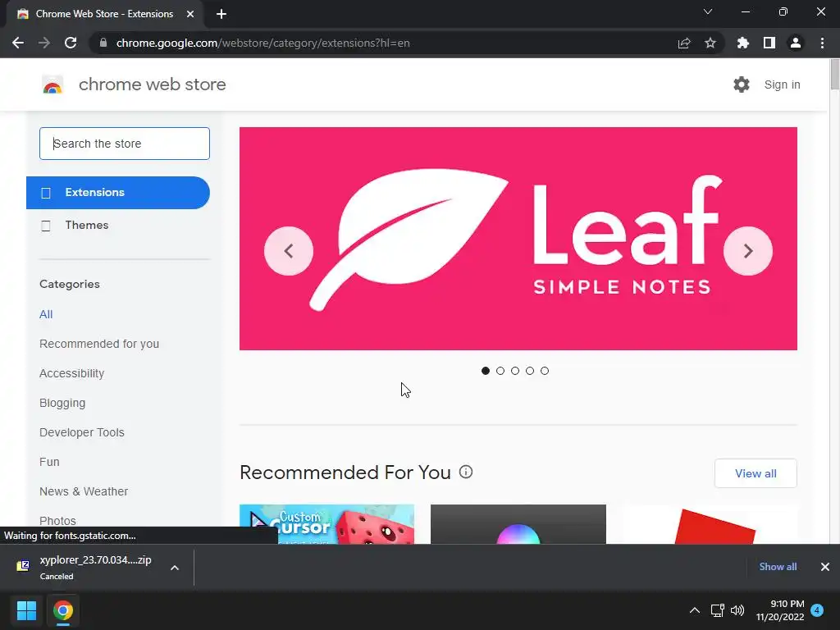Select the fourth carousel dot
Viewport: 840px width, 630px height.
(x=530, y=371)
